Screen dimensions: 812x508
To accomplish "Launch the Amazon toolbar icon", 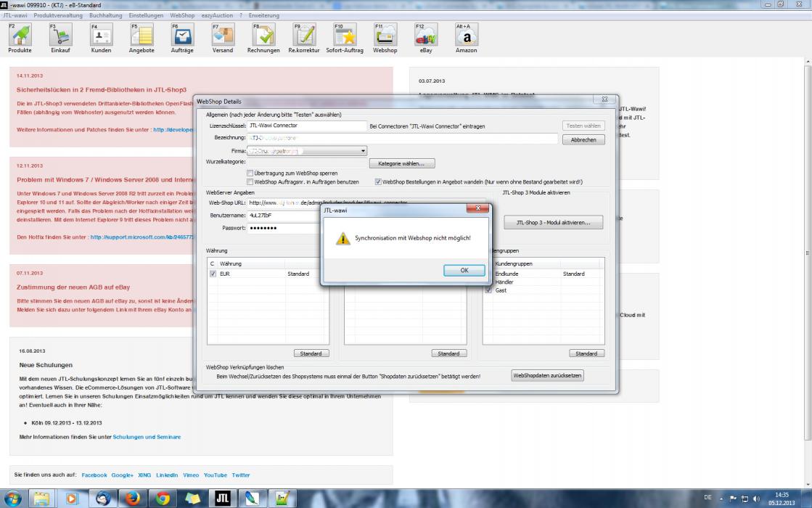I will 466,36.
